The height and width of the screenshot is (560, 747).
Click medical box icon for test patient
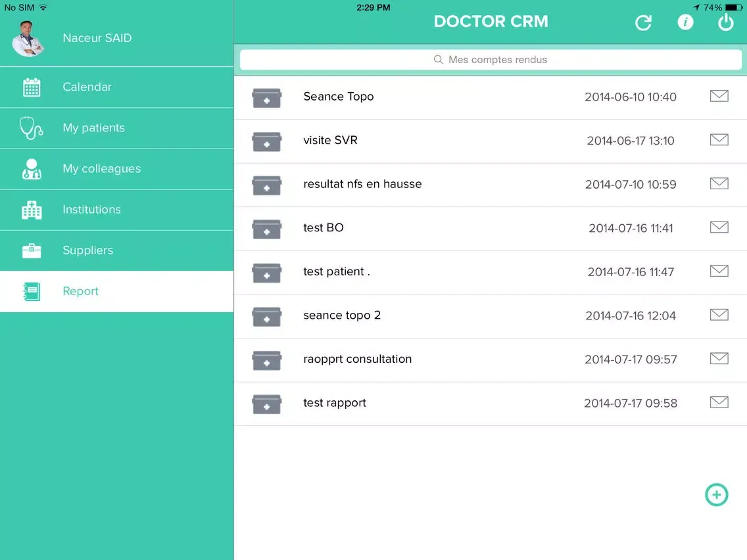tap(266, 273)
